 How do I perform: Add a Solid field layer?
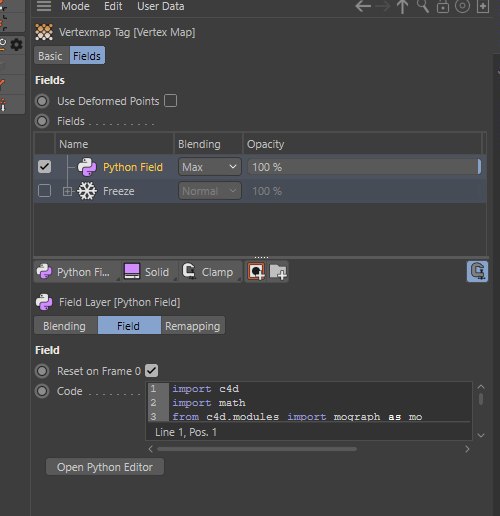[x=147, y=272]
